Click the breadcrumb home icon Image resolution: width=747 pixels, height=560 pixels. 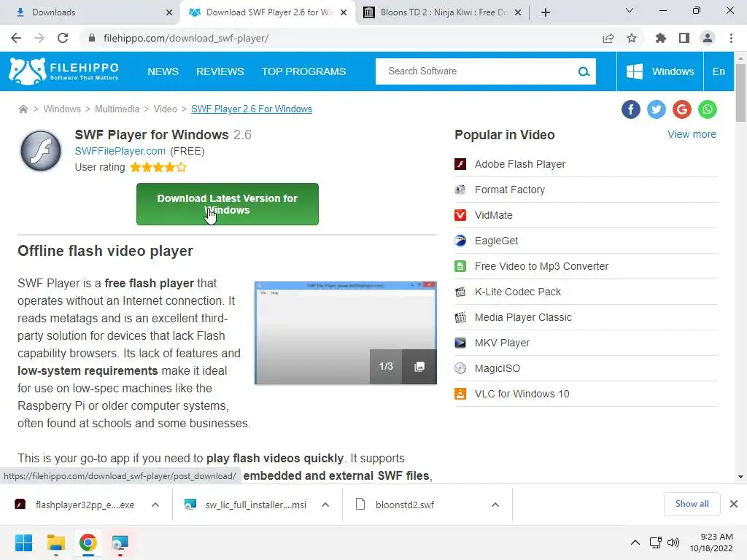click(x=23, y=109)
